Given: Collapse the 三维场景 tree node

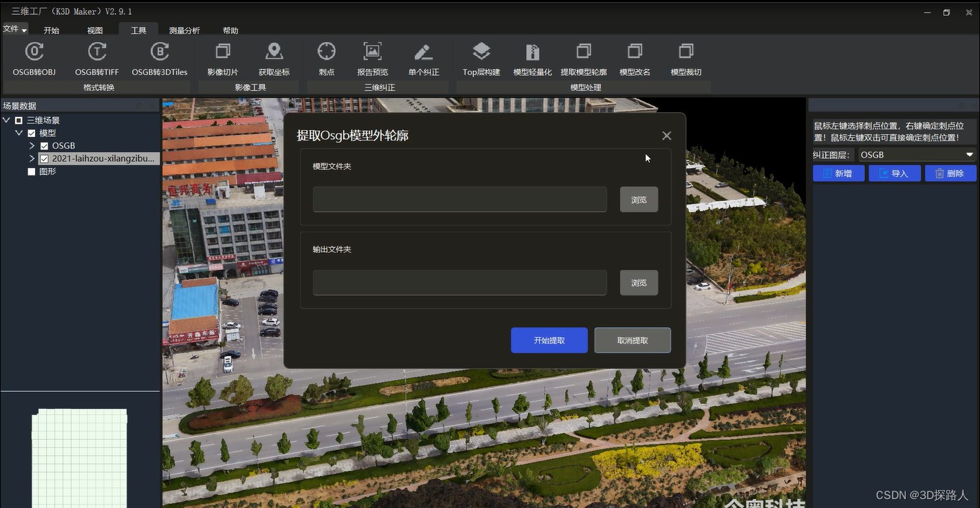Looking at the screenshot, I should tap(7, 120).
